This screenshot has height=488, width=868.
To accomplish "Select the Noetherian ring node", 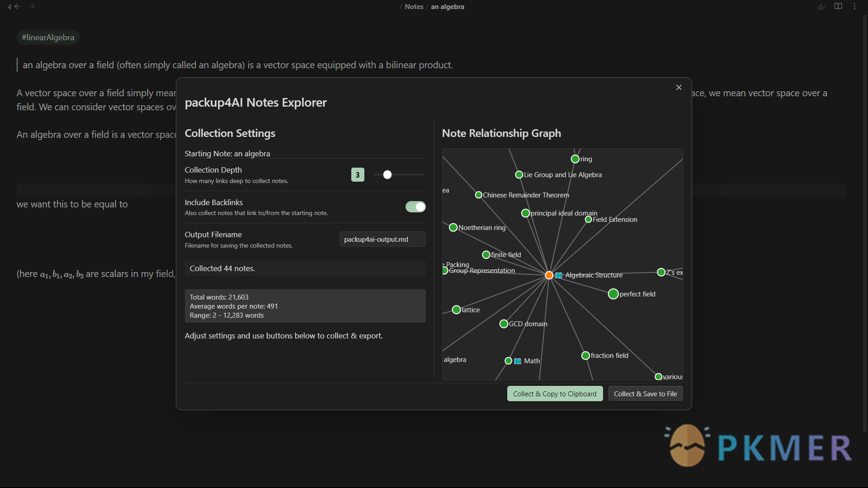I will (x=453, y=228).
